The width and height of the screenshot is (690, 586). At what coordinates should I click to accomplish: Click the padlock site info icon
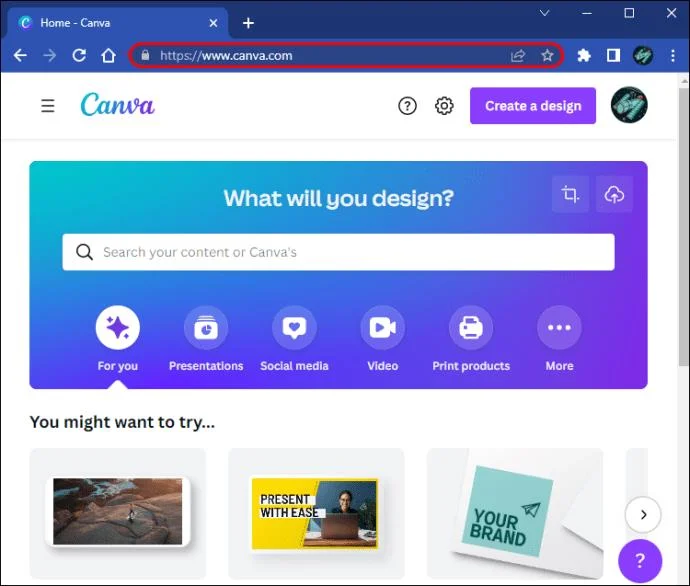(145, 55)
